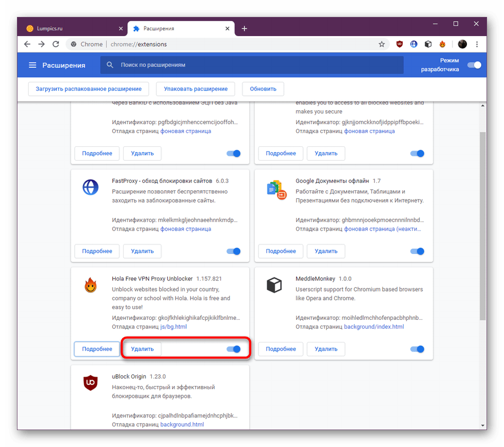Open MeddleMonkey cube icon in toolbar
Image resolution: width=504 pixels, height=447 pixels.
pyautogui.click(x=428, y=44)
